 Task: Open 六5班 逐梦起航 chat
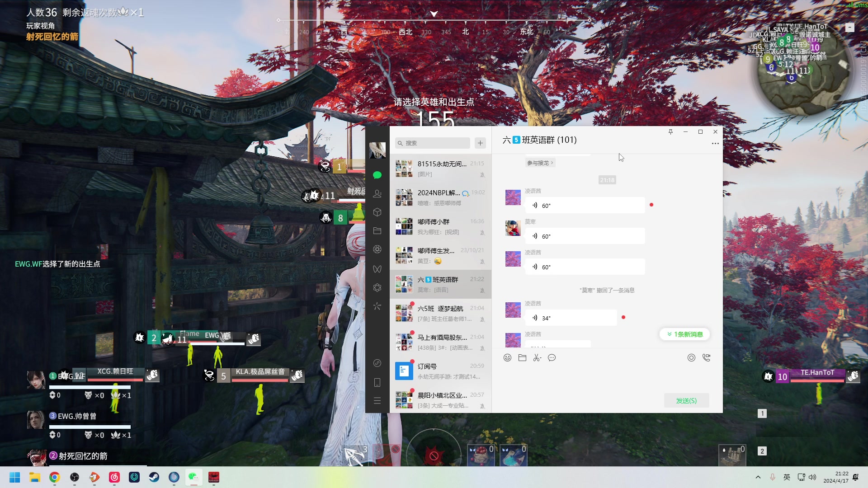tap(440, 313)
